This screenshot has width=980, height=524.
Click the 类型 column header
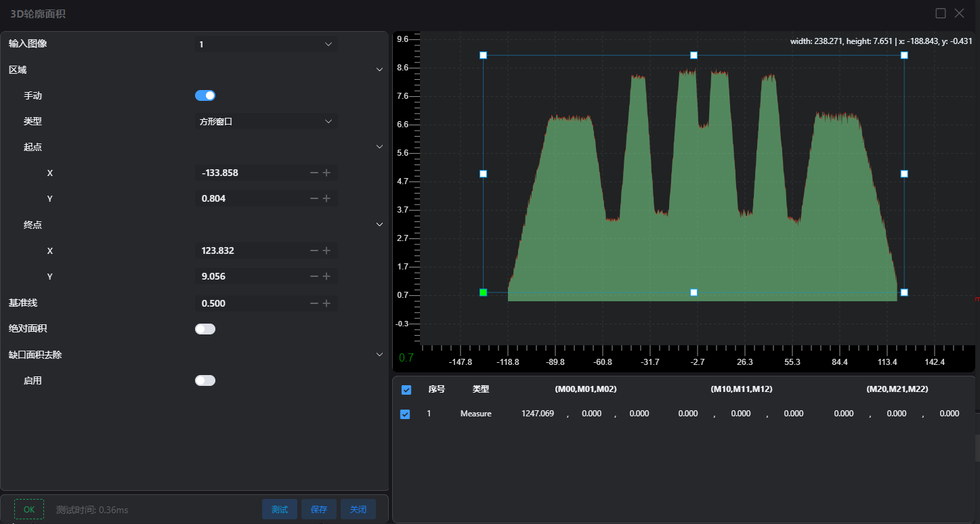tap(481, 389)
